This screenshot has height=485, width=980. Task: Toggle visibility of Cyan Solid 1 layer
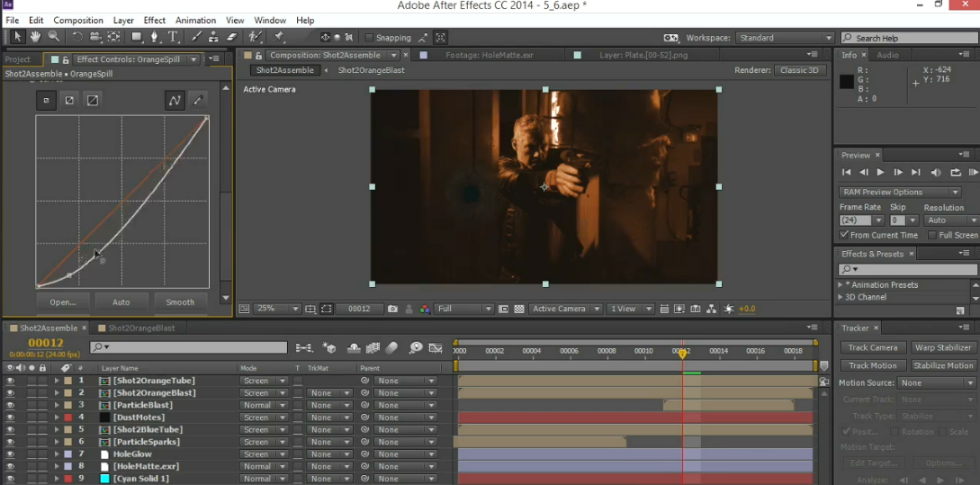(x=10, y=479)
